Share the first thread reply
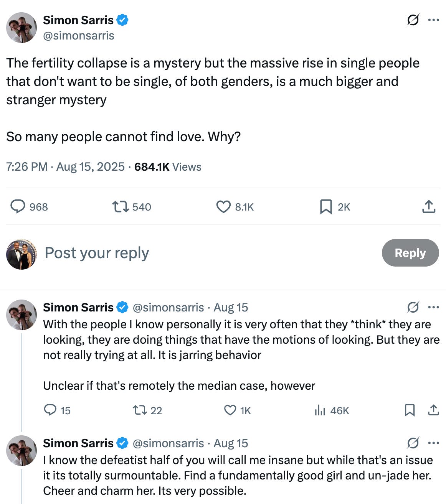This screenshot has height=504, width=446. 433,410
